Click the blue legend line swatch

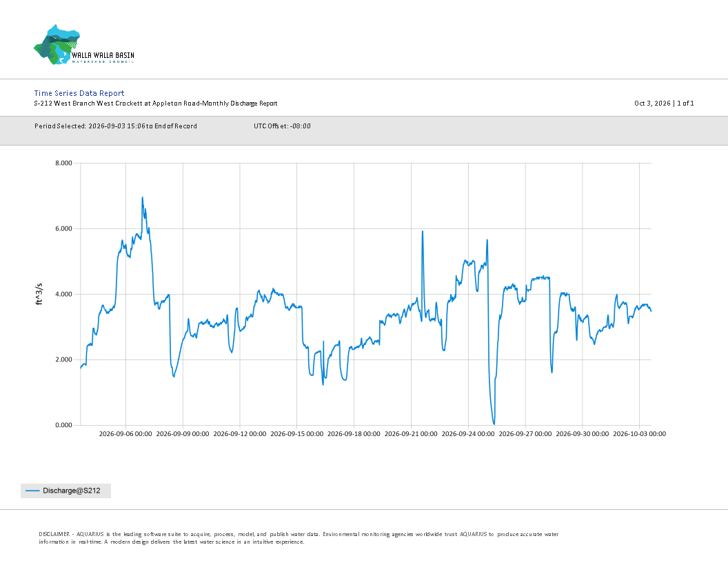click(x=32, y=491)
